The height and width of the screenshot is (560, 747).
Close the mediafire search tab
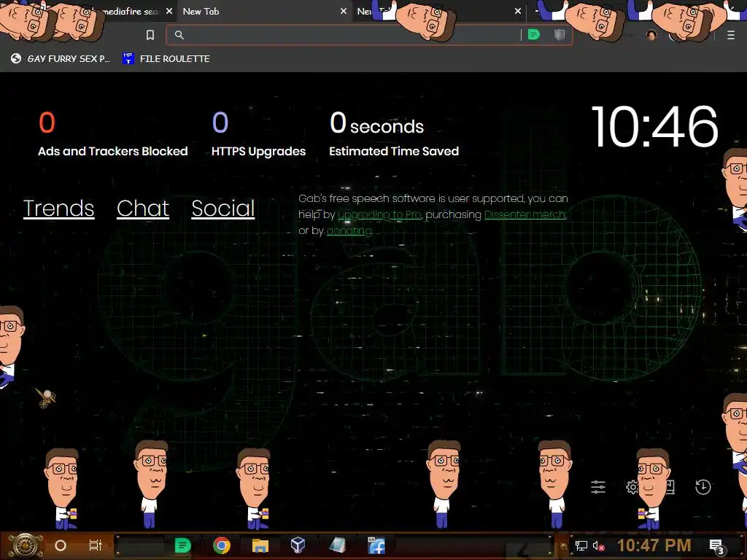tap(169, 11)
